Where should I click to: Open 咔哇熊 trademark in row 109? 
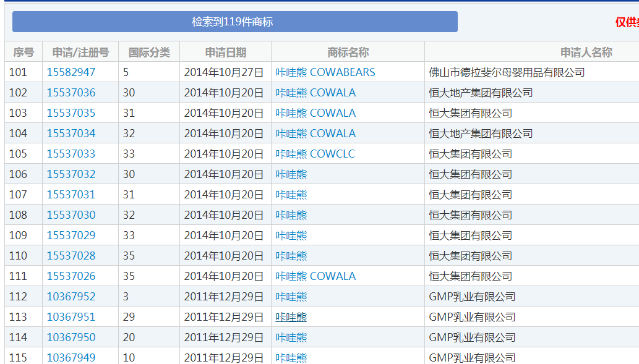(291, 235)
